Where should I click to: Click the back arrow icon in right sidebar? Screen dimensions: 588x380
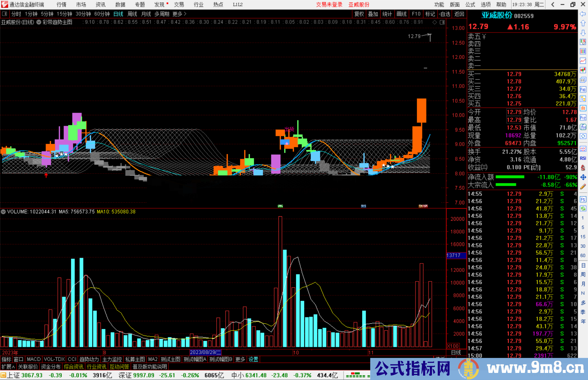[583, 14]
